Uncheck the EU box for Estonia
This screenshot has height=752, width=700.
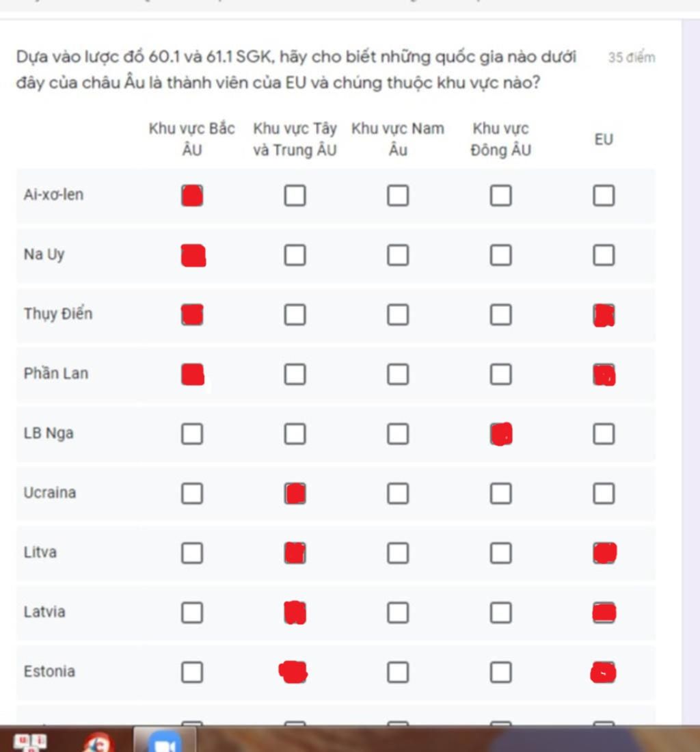(x=604, y=673)
